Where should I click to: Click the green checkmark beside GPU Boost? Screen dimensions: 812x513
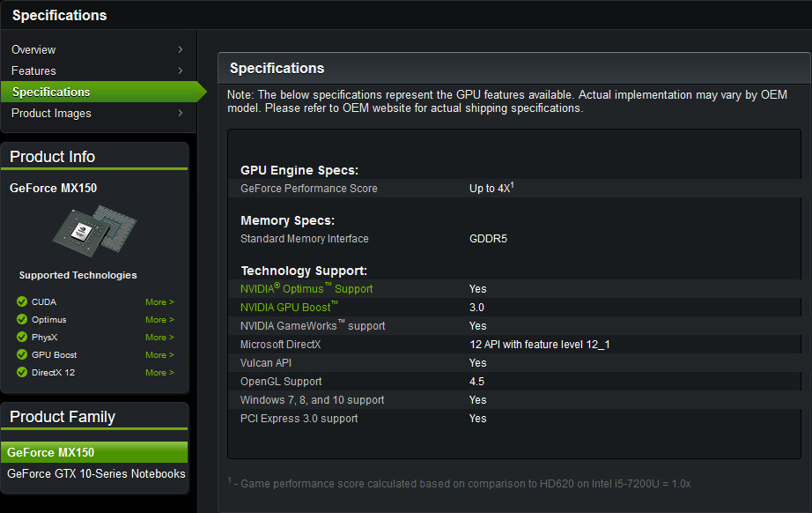pos(22,355)
